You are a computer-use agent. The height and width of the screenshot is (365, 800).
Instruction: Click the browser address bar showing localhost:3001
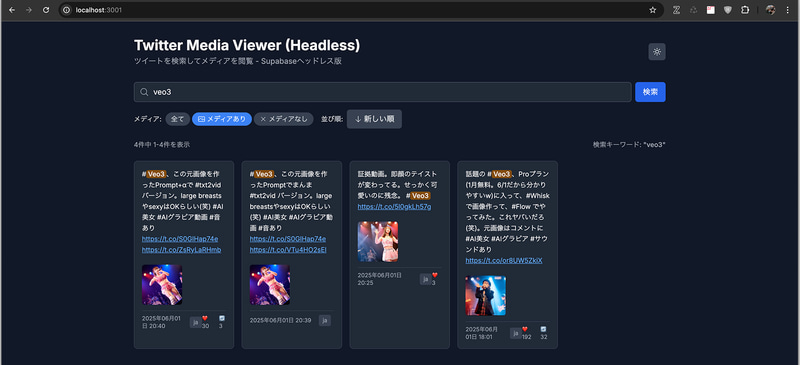coord(361,10)
